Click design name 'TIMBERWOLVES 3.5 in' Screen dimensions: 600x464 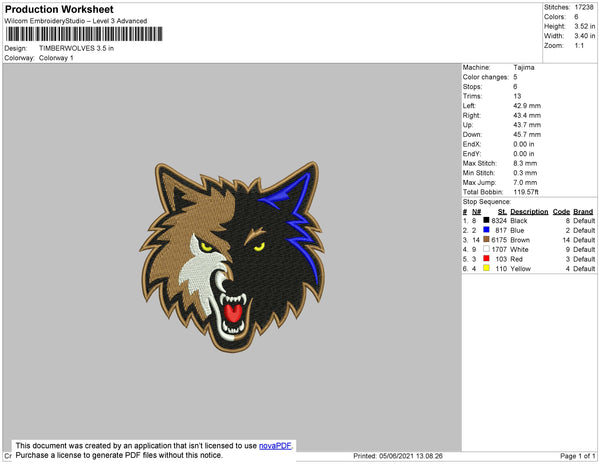[x=77, y=48]
